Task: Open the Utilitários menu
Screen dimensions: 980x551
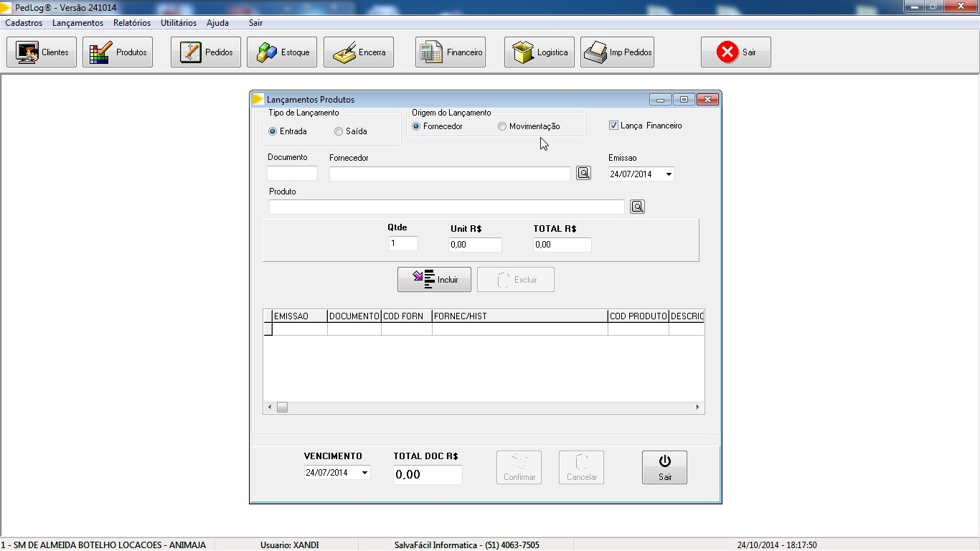Action: (x=178, y=23)
